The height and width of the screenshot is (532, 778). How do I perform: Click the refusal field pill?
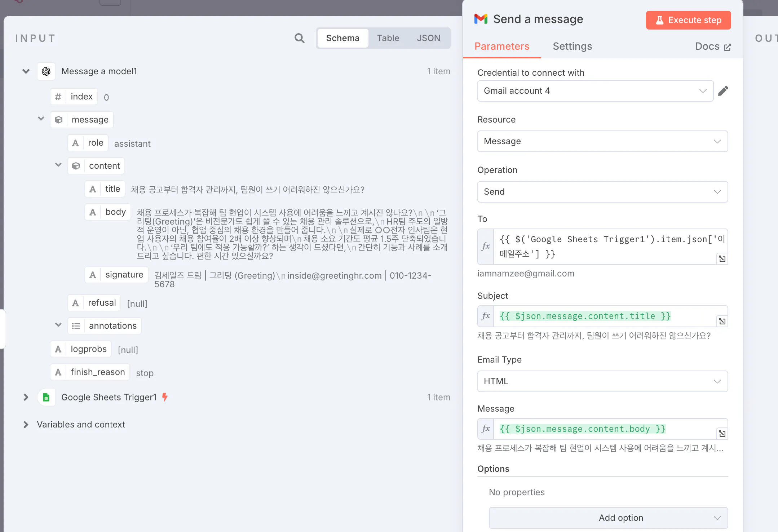[x=94, y=303]
